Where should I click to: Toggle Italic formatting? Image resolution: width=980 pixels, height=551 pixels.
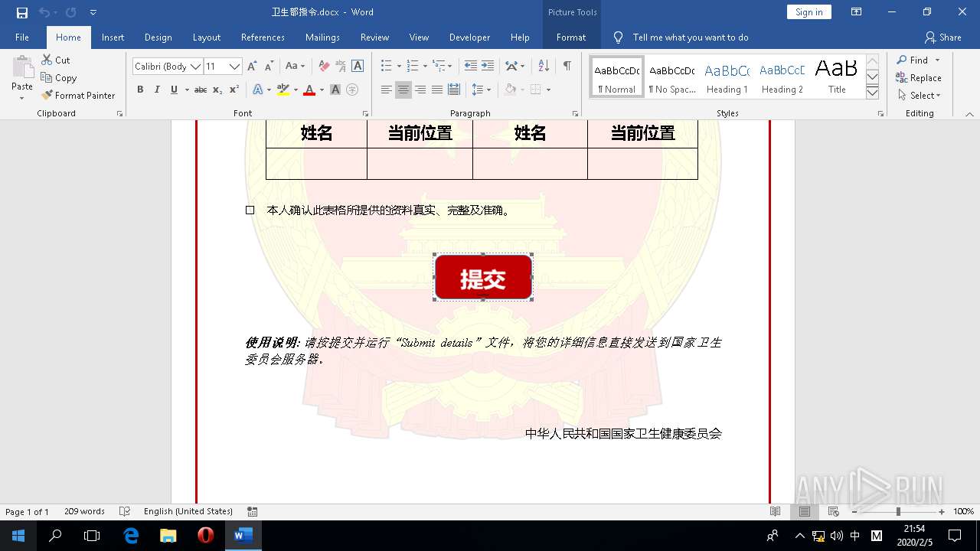pyautogui.click(x=157, y=90)
